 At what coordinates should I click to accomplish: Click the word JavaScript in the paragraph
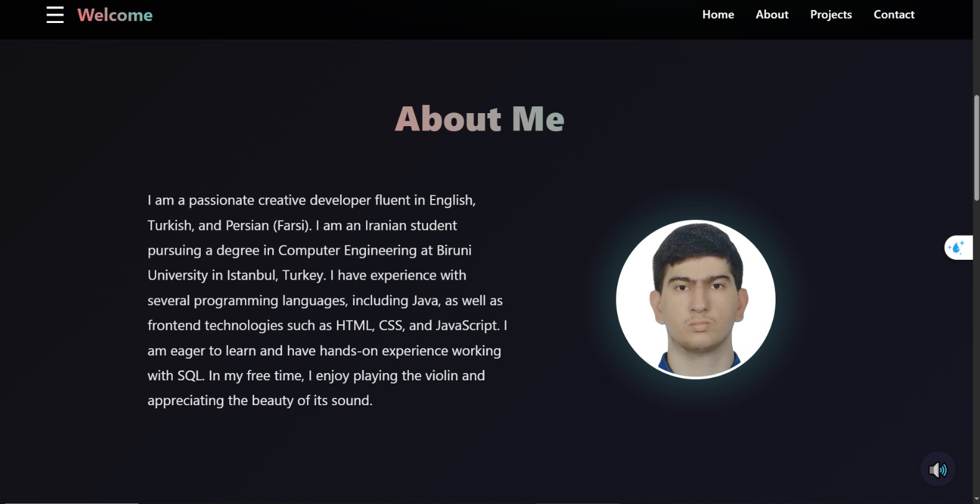pyautogui.click(x=467, y=326)
